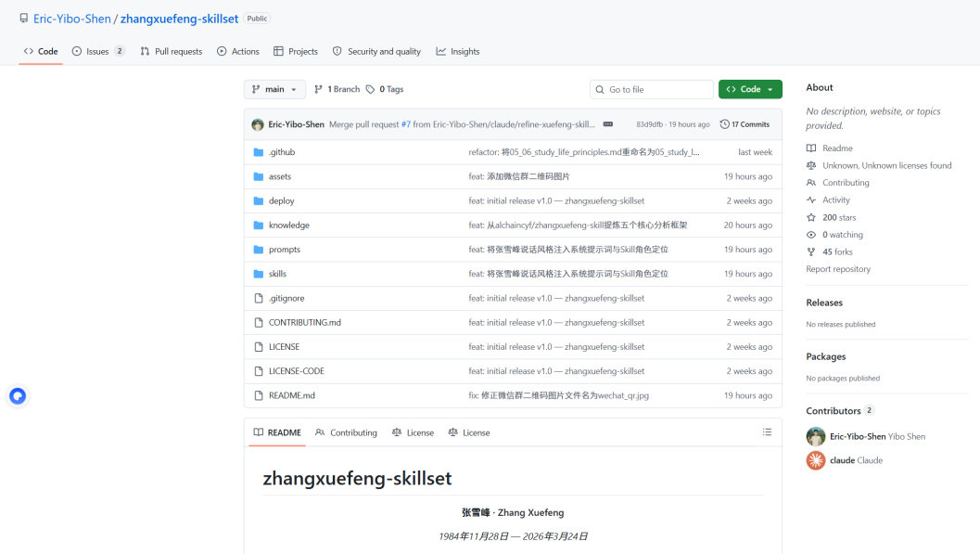Click Eric-Yibo-Shen contributor avatar
Screen dimensions: 980x554
coord(816,436)
